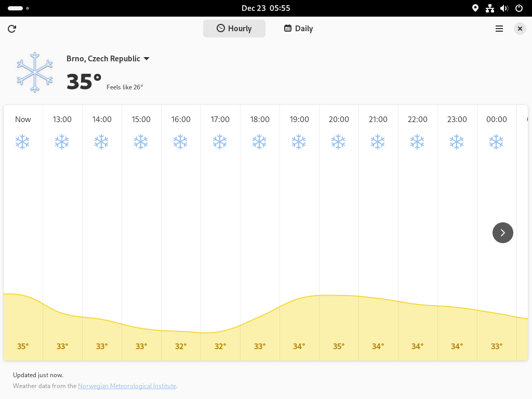Click the large current-conditions snowflake icon

click(x=35, y=72)
